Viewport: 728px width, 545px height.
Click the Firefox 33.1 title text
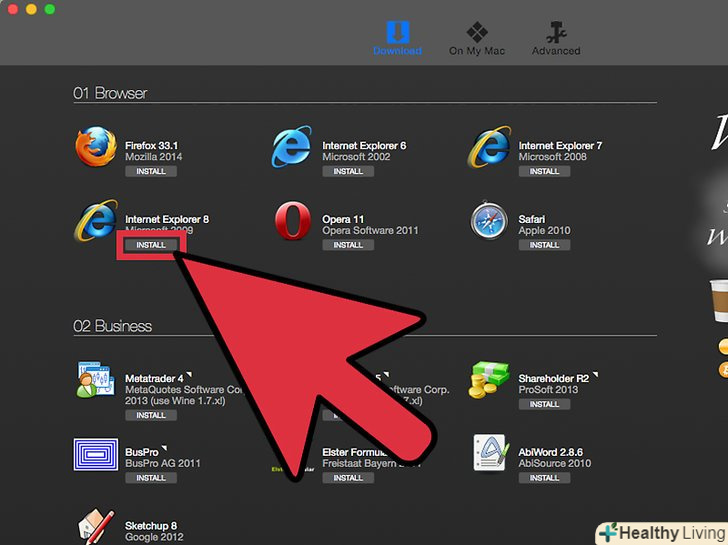pyautogui.click(x=151, y=146)
